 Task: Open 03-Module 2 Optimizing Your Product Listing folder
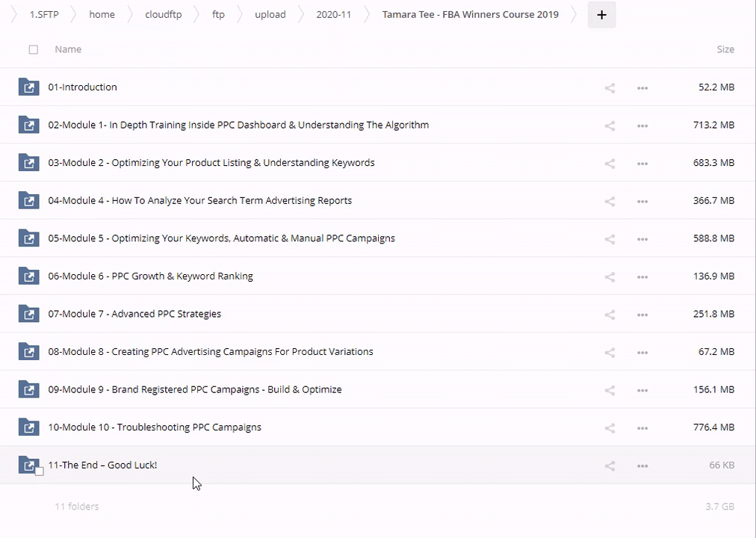point(211,163)
